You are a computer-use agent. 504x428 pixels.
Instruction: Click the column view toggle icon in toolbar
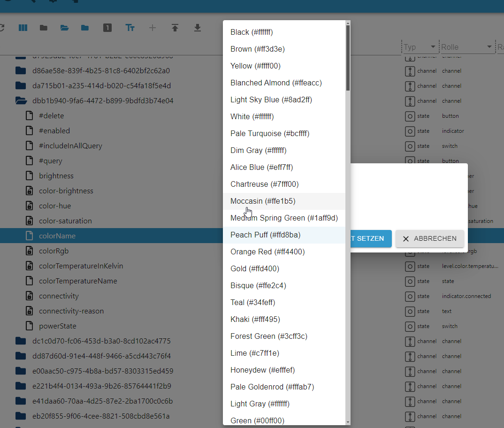click(23, 28)
